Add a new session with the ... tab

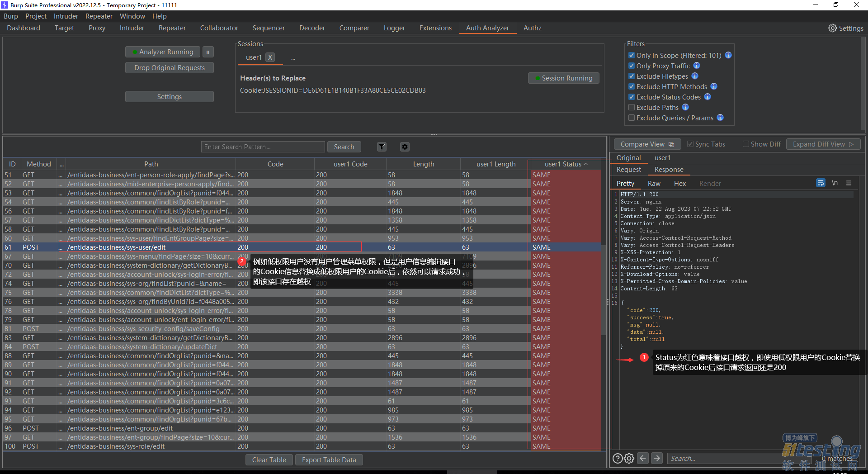click(293, 57)
